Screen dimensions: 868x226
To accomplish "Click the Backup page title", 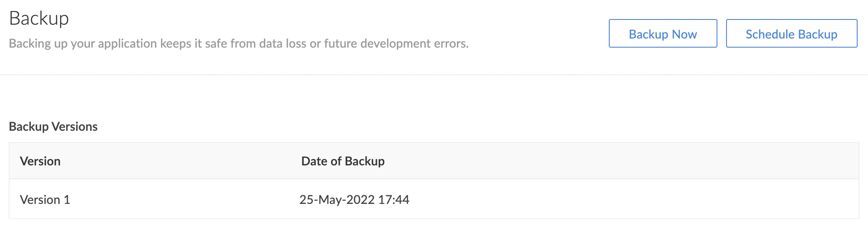I will tap(39, 18).
